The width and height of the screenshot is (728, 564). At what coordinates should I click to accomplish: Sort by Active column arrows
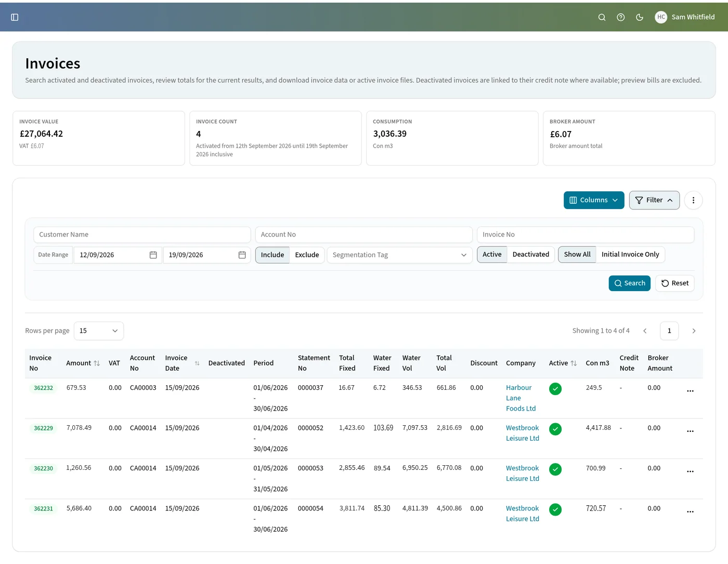(574, 363)
